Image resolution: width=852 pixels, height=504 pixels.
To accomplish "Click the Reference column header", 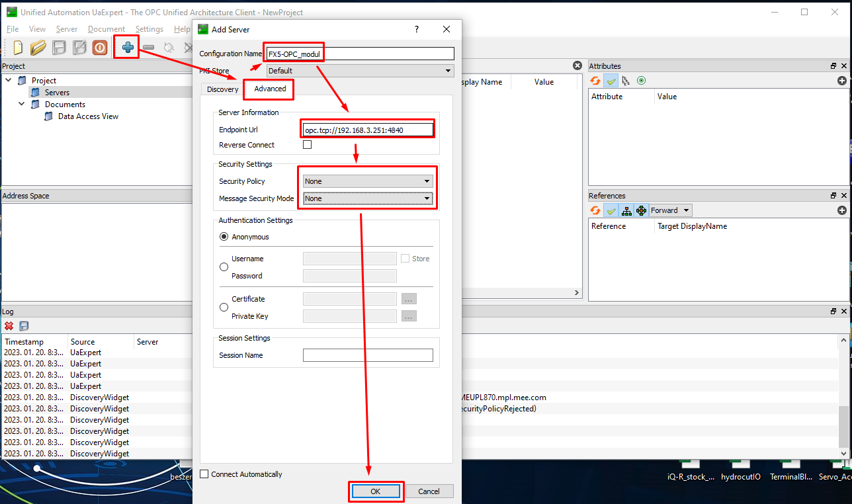I will pos(609,226).
